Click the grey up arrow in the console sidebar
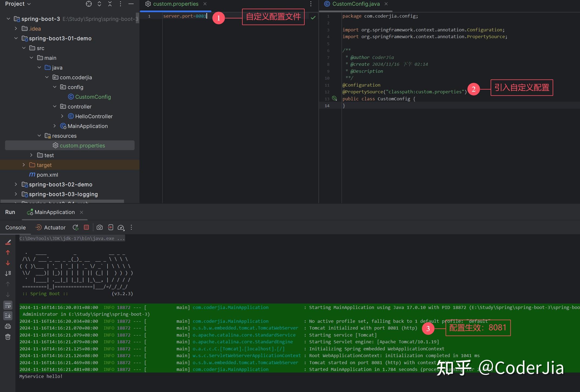 (8, 284)
